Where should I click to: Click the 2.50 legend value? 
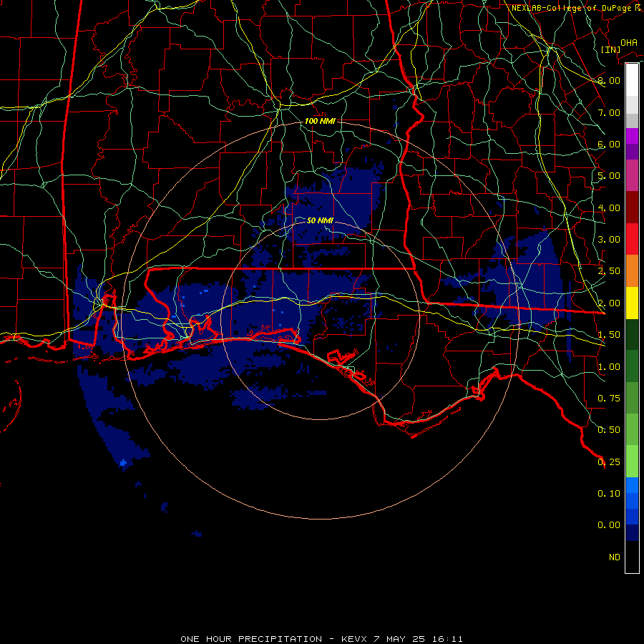pyautogui.click(x=609, y=271)
